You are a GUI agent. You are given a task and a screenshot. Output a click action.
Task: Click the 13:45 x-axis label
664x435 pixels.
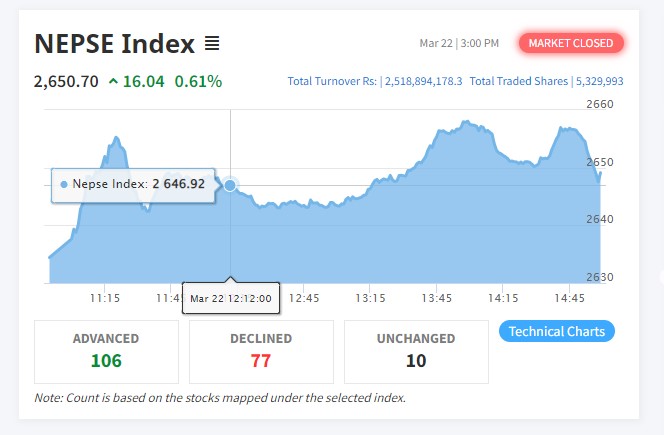437,298
